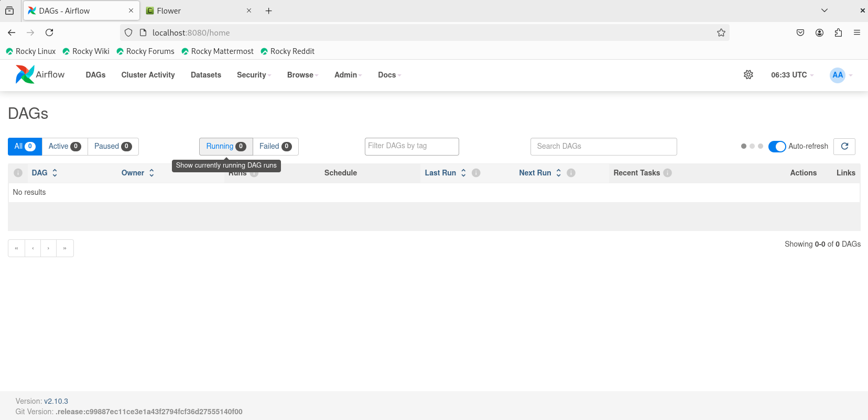Click the refresh DAGs list button
868x420 pixels.
844,146
